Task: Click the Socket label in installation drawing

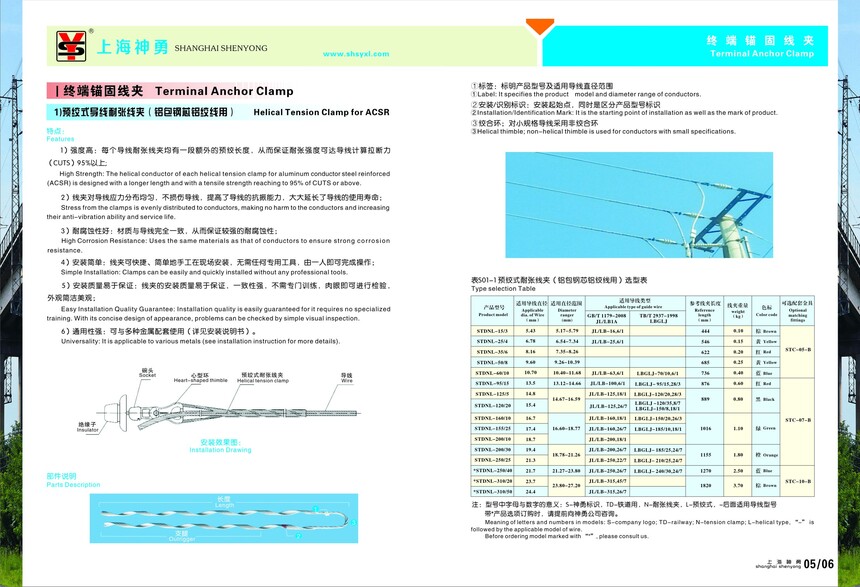Action: point(148,373)
